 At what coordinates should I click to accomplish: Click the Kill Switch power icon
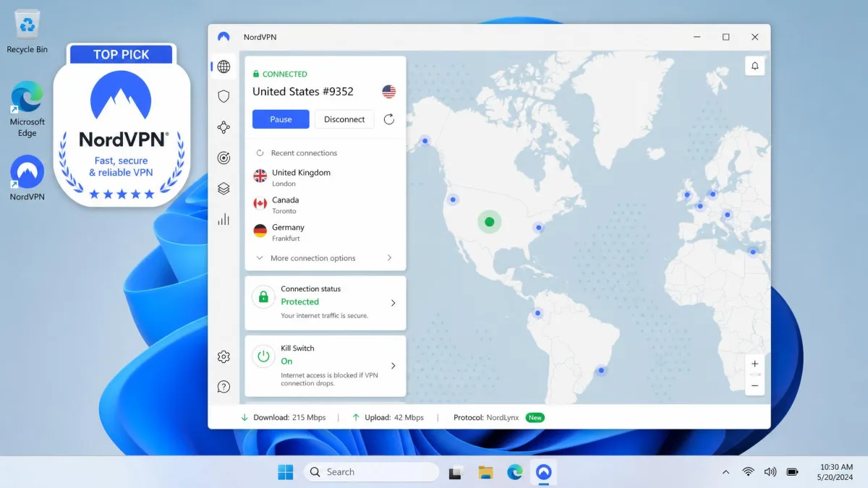(263, 356)
